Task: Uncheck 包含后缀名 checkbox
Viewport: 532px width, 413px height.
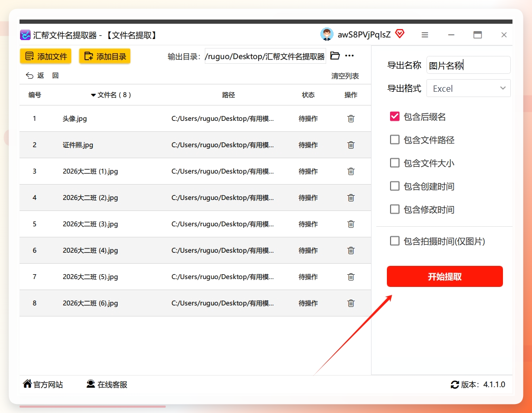Action: 395,117
